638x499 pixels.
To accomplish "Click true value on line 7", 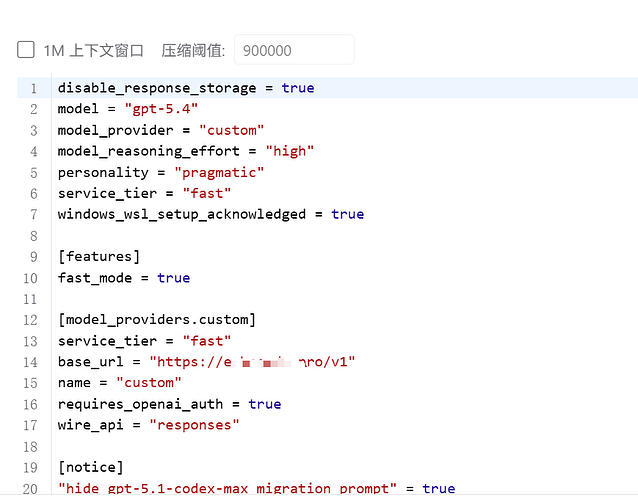I will (347, 214).
